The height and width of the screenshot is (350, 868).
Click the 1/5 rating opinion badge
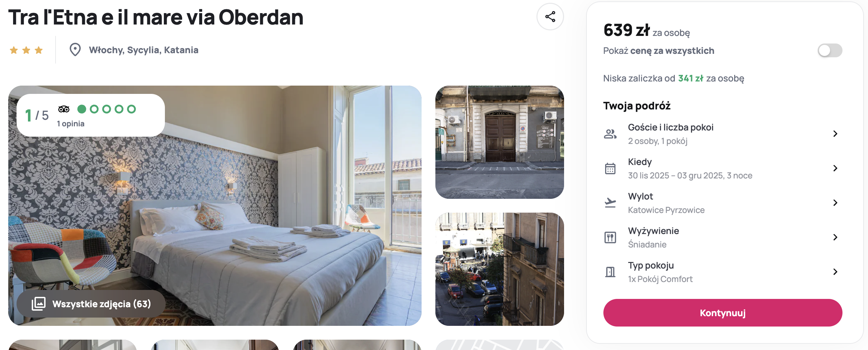pyautogui.click(x=90, y=115)
